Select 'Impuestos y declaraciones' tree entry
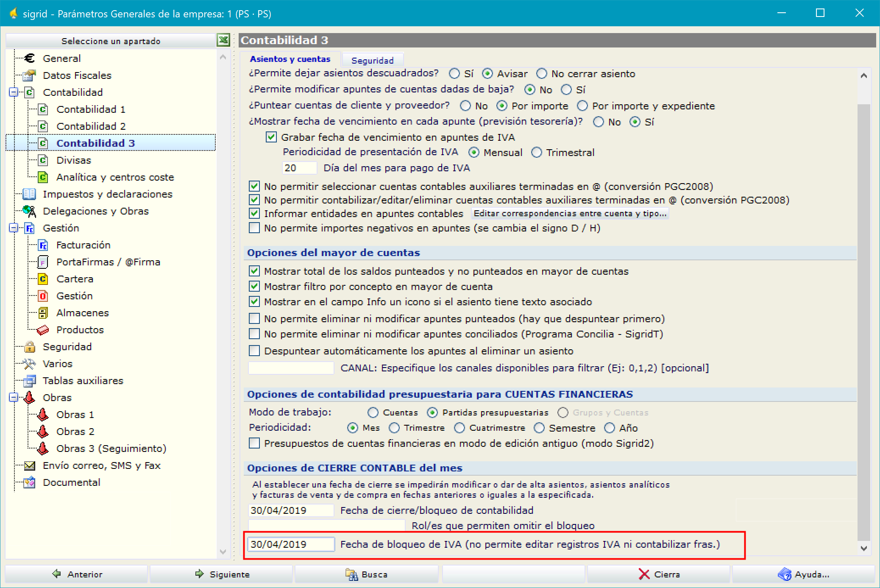 (x=108, y=194)
